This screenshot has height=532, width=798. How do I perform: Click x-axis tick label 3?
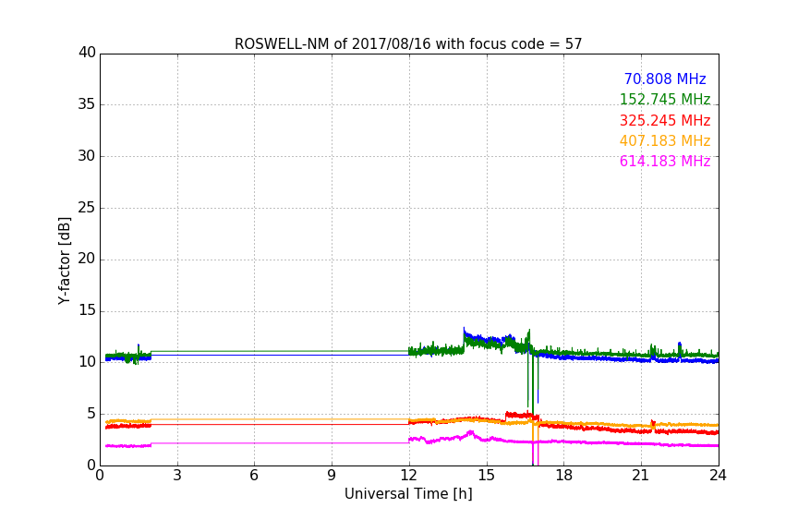pos(177,476)
